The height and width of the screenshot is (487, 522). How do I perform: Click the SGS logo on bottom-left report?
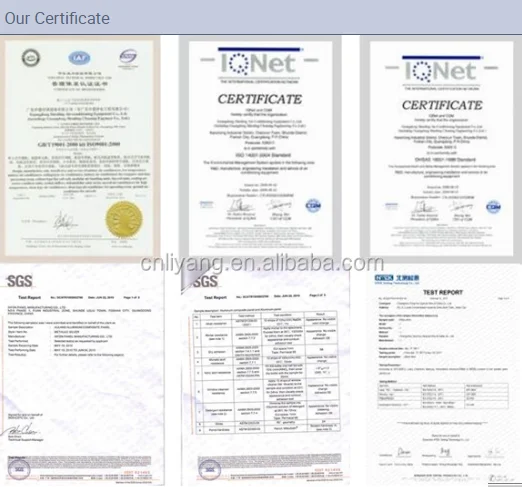pos(20,281)
